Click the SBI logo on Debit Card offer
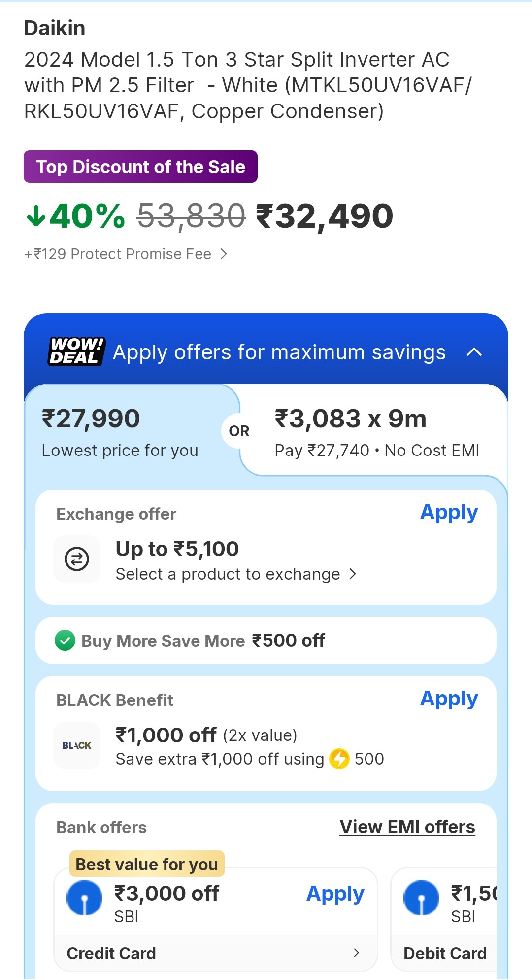Viewport: 532px width, 980px height. coord(421,898)
